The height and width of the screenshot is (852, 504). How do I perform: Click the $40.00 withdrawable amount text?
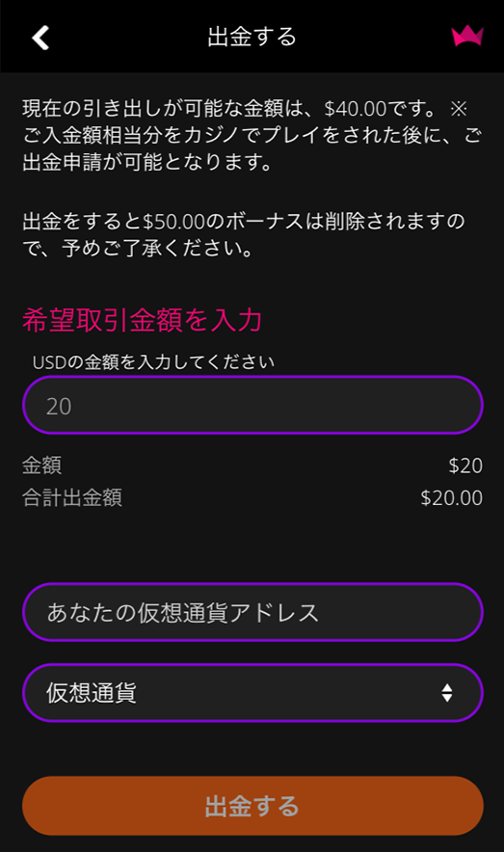click(356, 109)
